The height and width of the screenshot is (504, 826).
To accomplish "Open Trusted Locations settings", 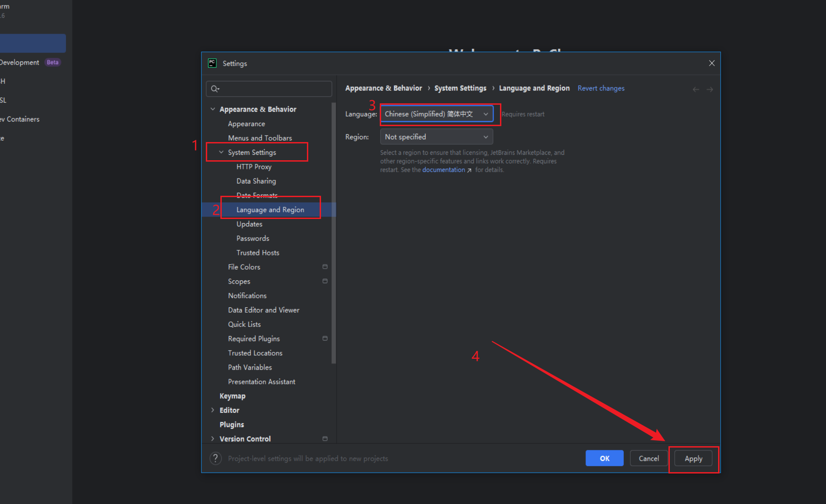I will tap(255, 353).
